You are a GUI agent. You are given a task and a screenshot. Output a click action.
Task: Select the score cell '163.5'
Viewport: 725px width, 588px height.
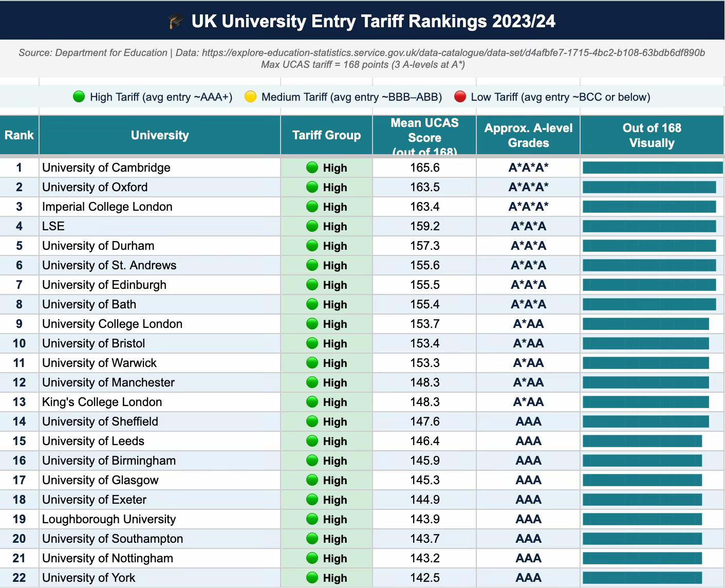(x=424, y=187)
